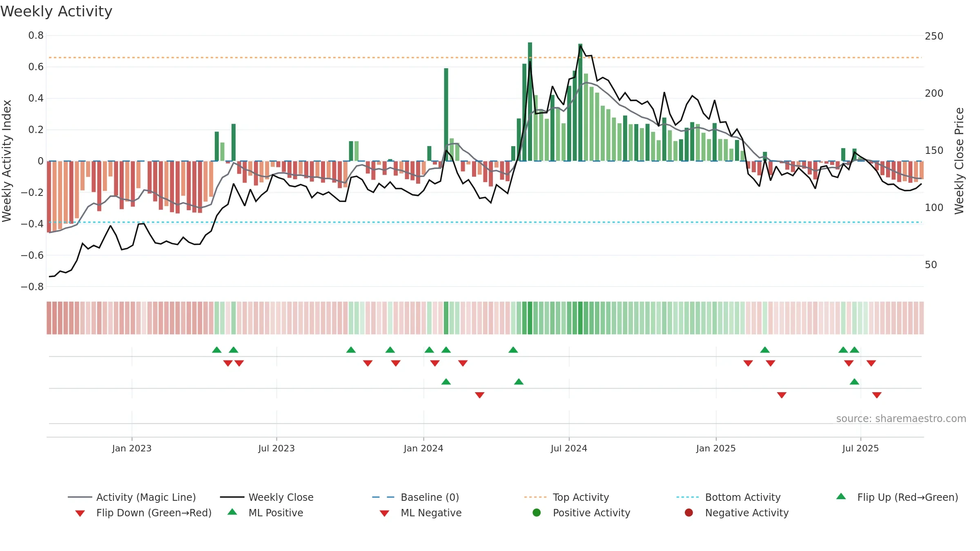Toggle the Weekly Close legend entry

click(267, 497)
